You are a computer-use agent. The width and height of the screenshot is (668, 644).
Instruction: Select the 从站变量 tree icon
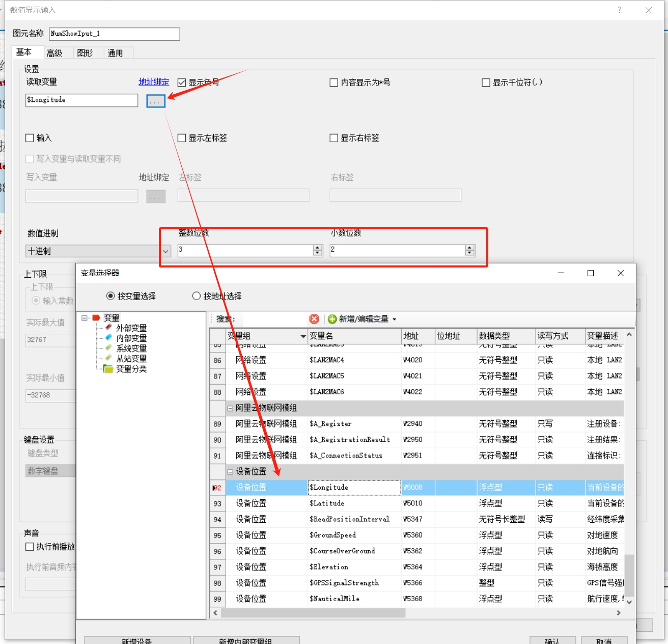108,358
